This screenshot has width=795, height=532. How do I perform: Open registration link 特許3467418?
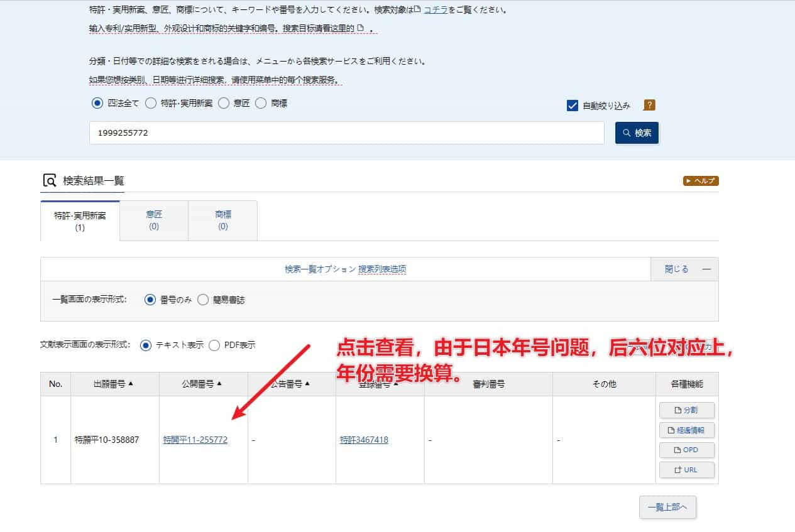tap(364, 440)
